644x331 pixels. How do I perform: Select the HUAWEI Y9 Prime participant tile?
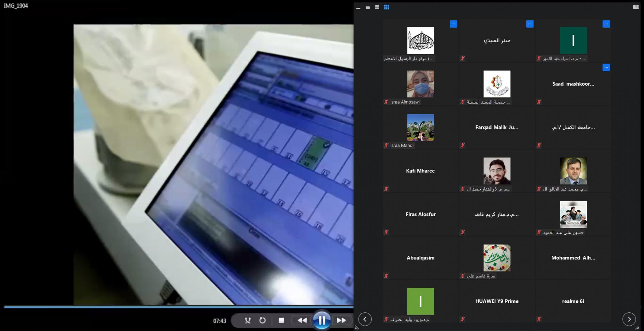(x=497, y=301)
